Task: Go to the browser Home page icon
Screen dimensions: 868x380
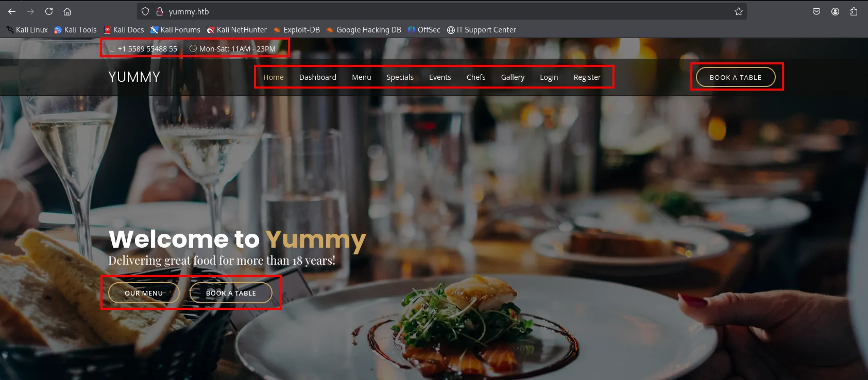Action: (67, 11)
